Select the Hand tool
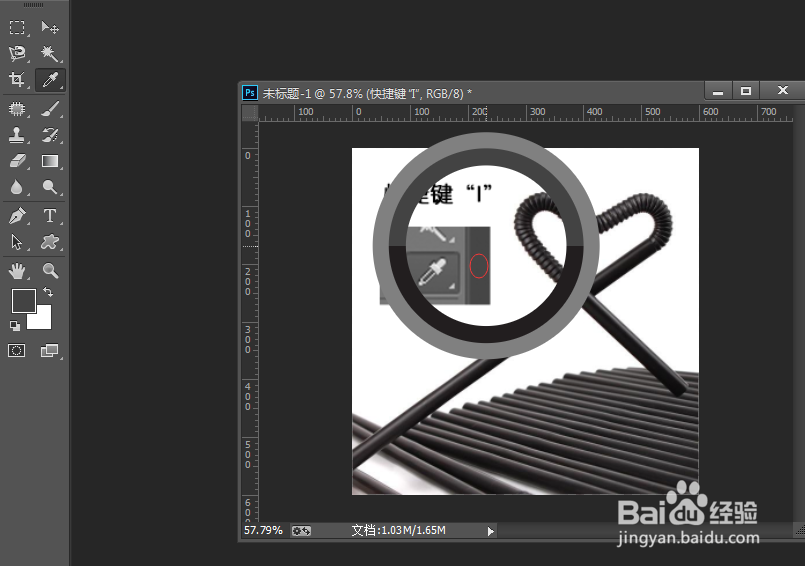This screenshot has width=805, height=566. tap(17, 271)
